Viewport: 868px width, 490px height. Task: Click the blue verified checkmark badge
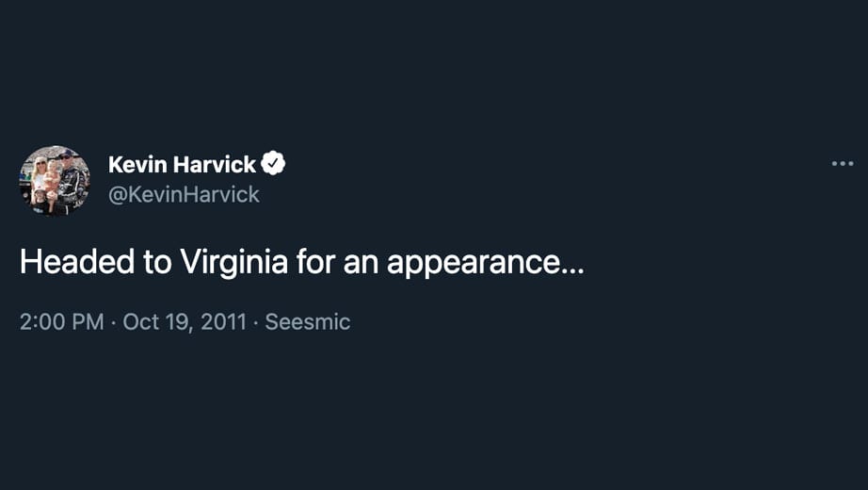[x=273, y=164]
